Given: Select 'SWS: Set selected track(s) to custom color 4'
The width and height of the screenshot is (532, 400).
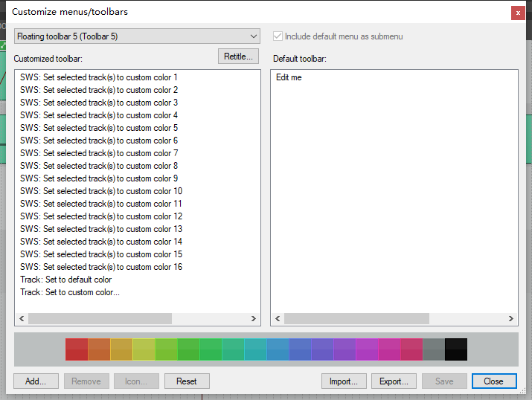Looking at the screenshot, I should 99,115.
